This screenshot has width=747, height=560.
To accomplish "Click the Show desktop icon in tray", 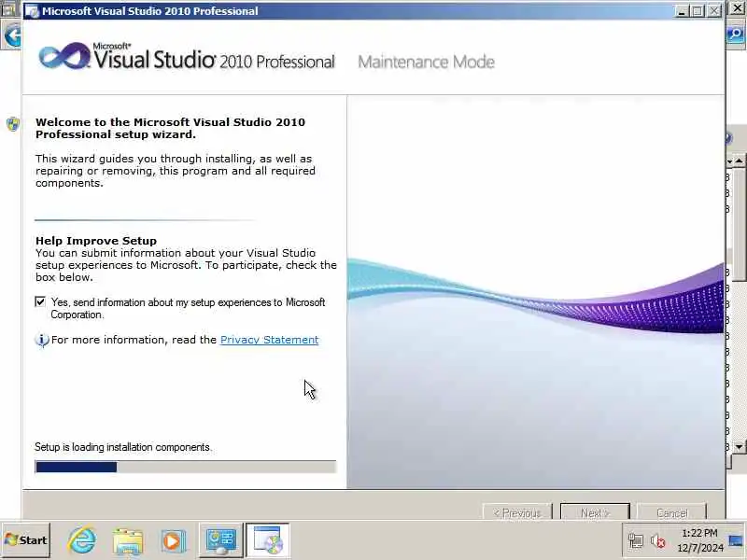I will pyautogui.click(x=737, y=540).
